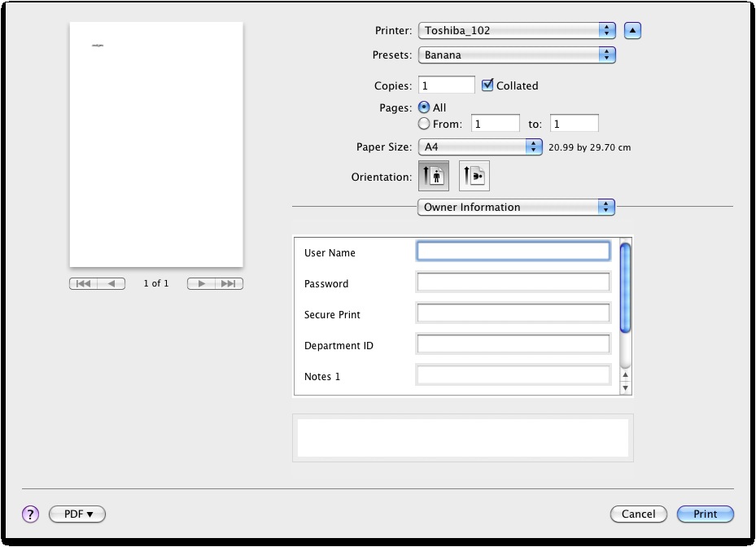
Task: Click the Secure Print text field
Action: (513, 313)
